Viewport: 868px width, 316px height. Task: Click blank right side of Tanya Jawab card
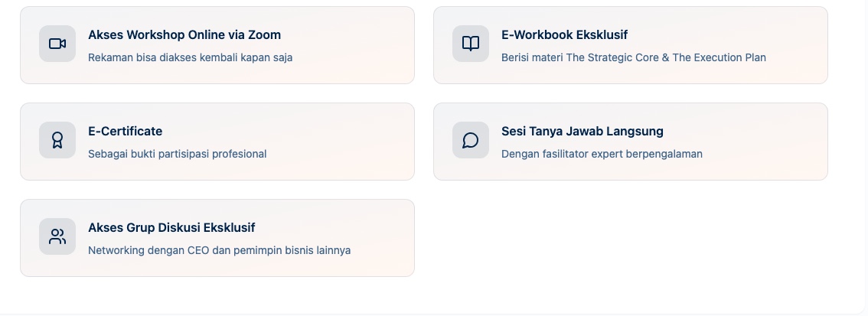(x=773, y=142)
